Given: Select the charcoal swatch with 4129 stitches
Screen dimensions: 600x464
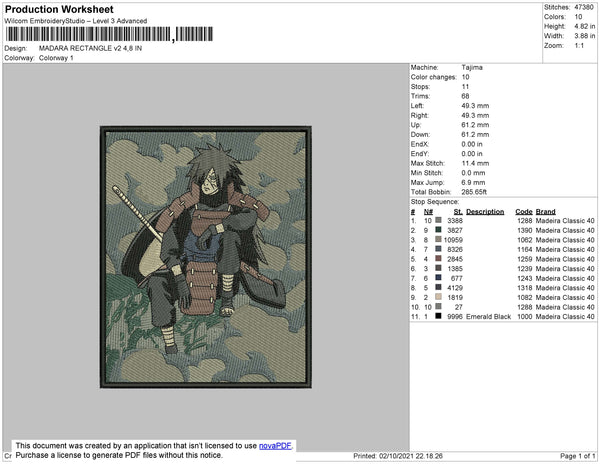Looking at the screenshot, I should click(x=439, y=287).
